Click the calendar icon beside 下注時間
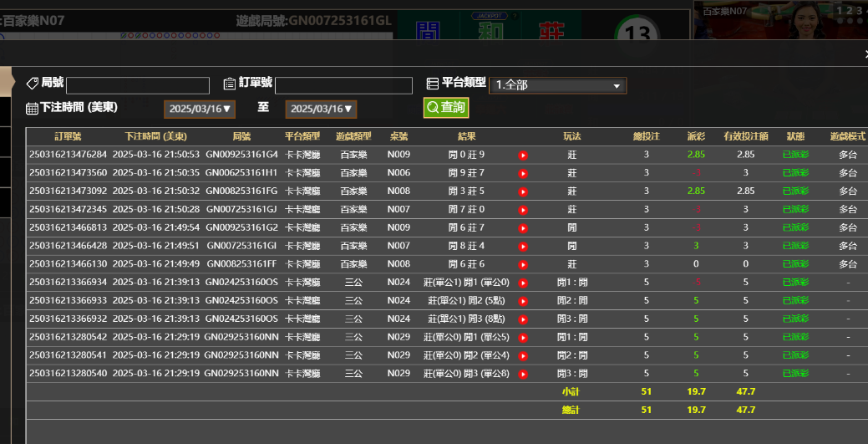 tap(32, 109)
